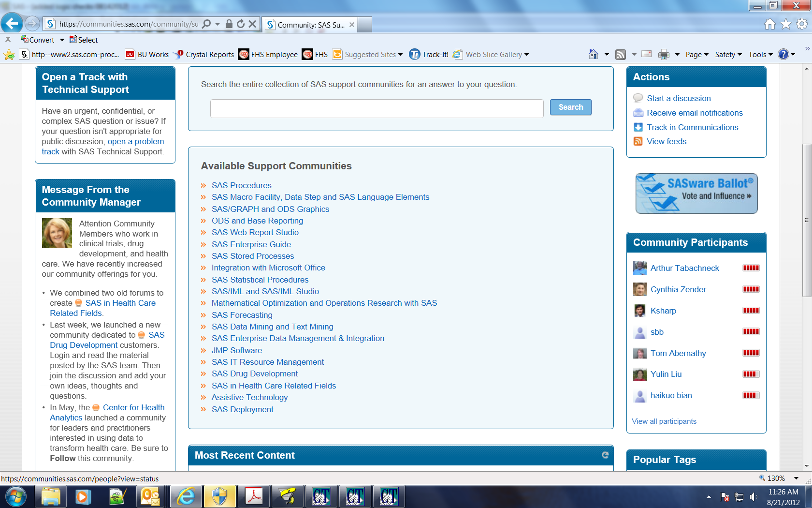Viewport: 812px width, 508px height.
Task: Click the Read Mail envelope icon
Action: (646, 54)
